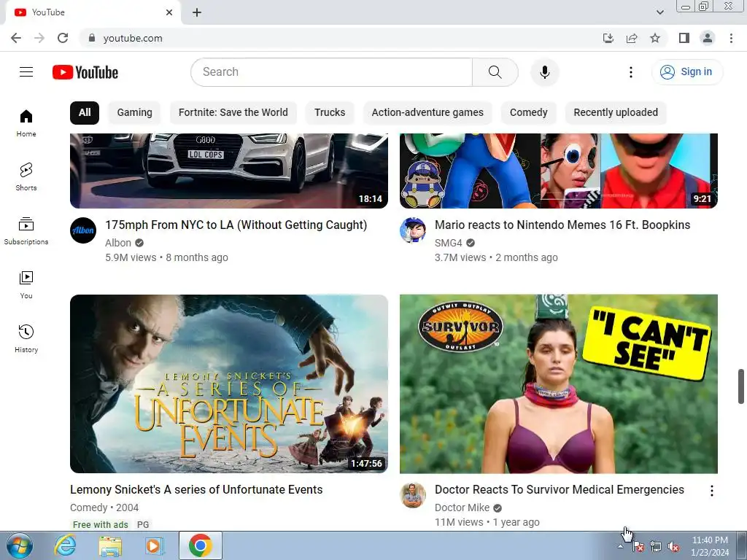Click the view site information lock icon
747x560 pixels.
(x=92, y=38)
